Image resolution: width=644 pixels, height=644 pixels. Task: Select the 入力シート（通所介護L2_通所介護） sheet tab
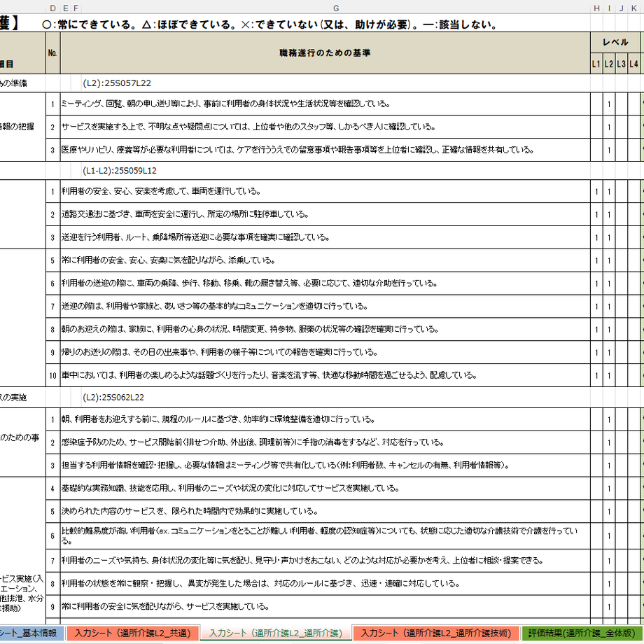(276, 633)
